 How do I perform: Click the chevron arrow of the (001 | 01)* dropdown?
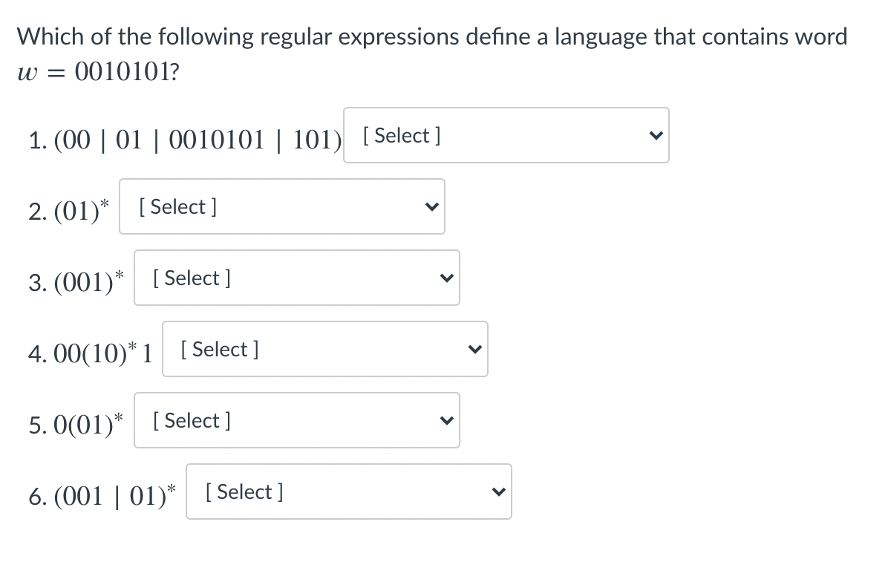click(x=497, y=492)
